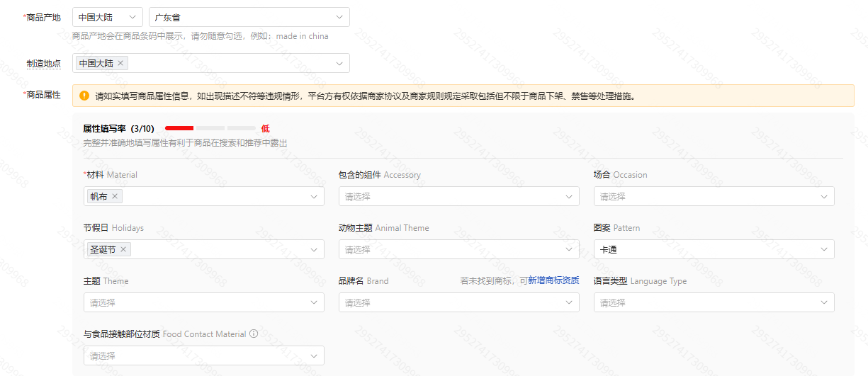Click the 商品产地 field label

43,17
